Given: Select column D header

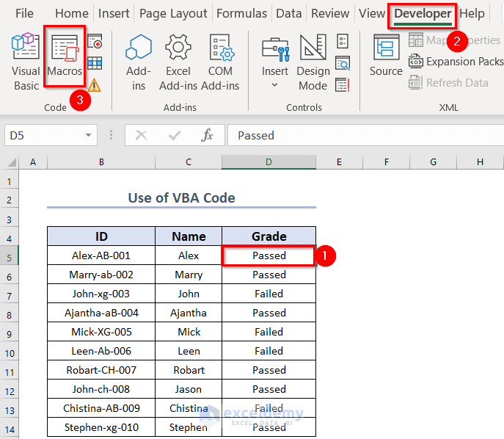Looking at the screenshot, I should [x=269, y=162].
